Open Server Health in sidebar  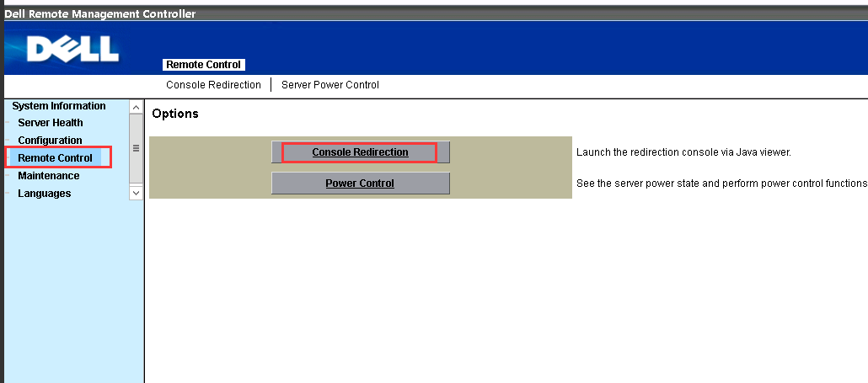51,123
